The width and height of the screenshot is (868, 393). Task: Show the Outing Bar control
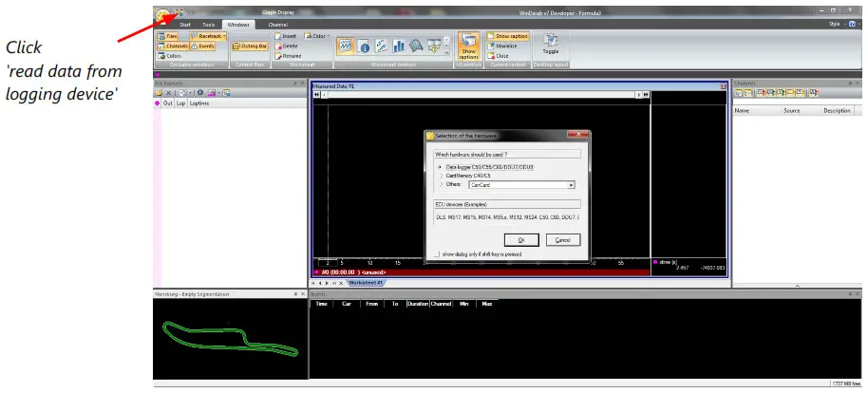[x=249, y=46]
